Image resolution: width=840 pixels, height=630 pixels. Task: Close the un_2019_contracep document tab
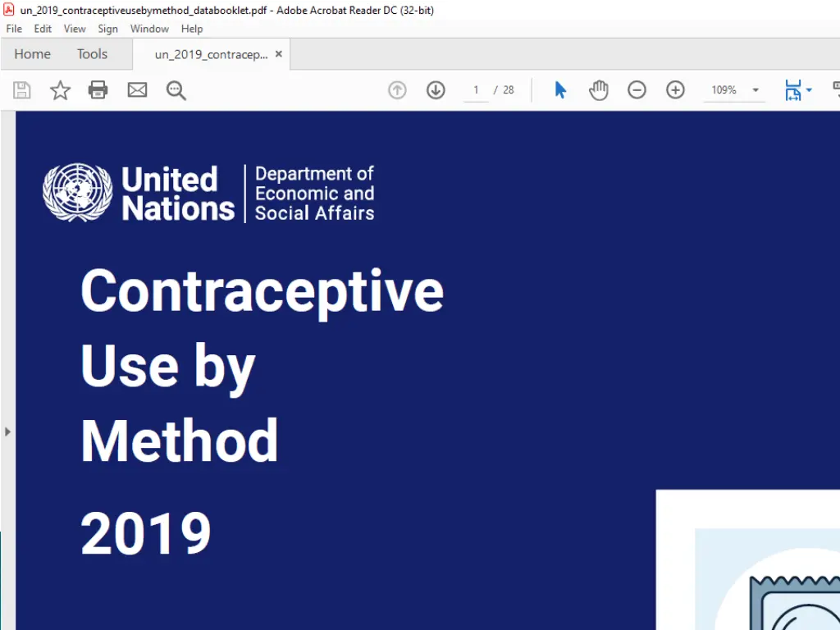click(x=278, y=54)
